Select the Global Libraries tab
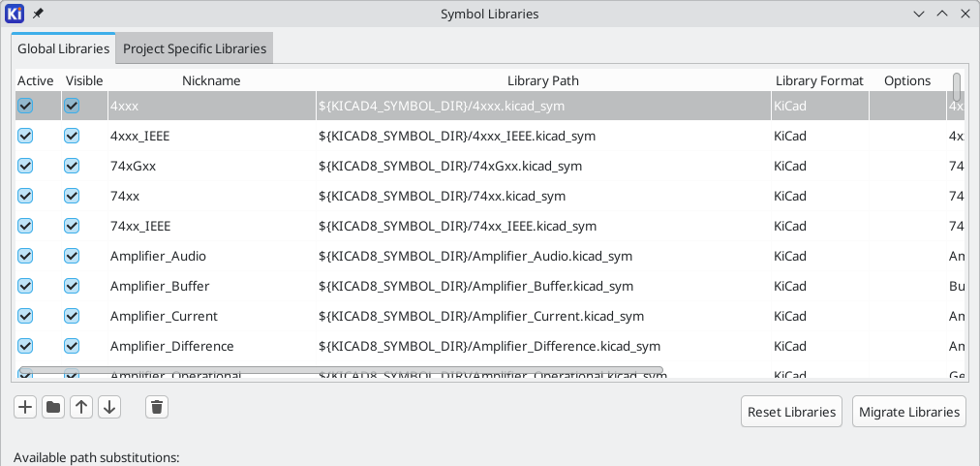Image resolution: width=980 pixels, height=466 pixels. (x=63, y=48)
